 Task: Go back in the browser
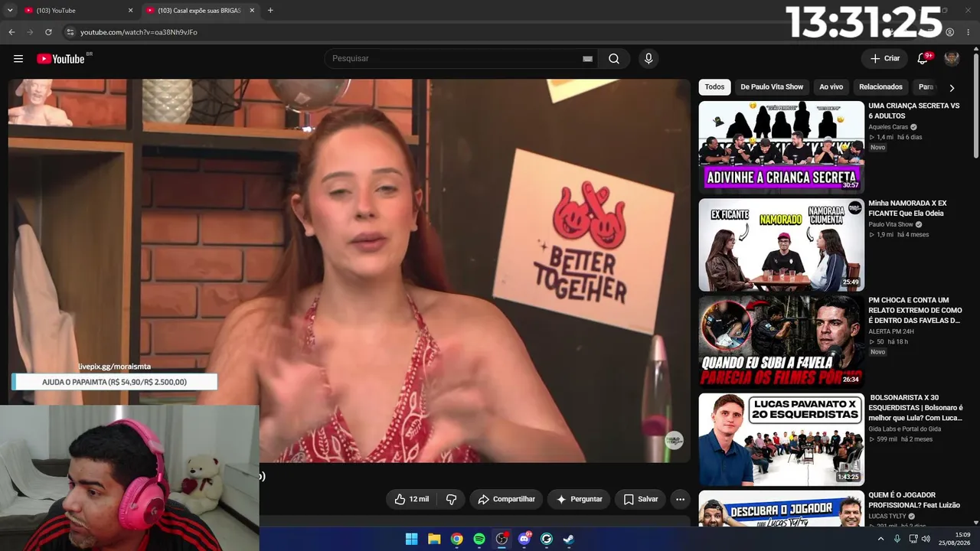[x=11, y=32]
